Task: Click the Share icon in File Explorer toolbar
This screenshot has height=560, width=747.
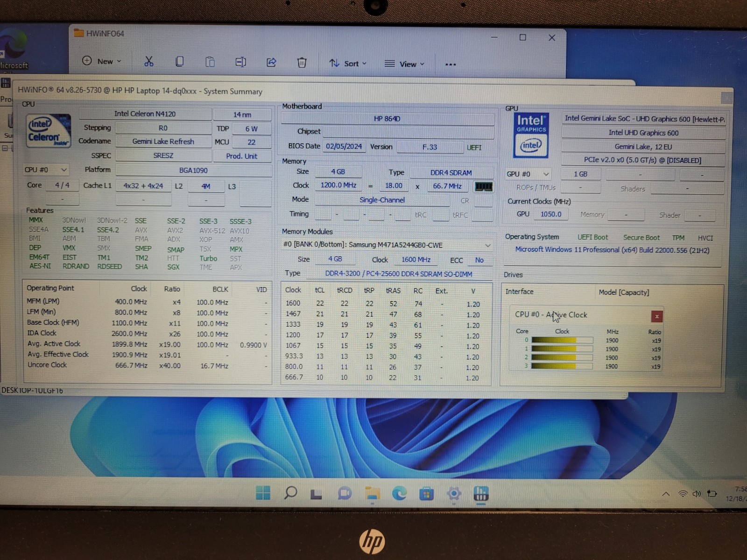Action: [x=271, y=62]
